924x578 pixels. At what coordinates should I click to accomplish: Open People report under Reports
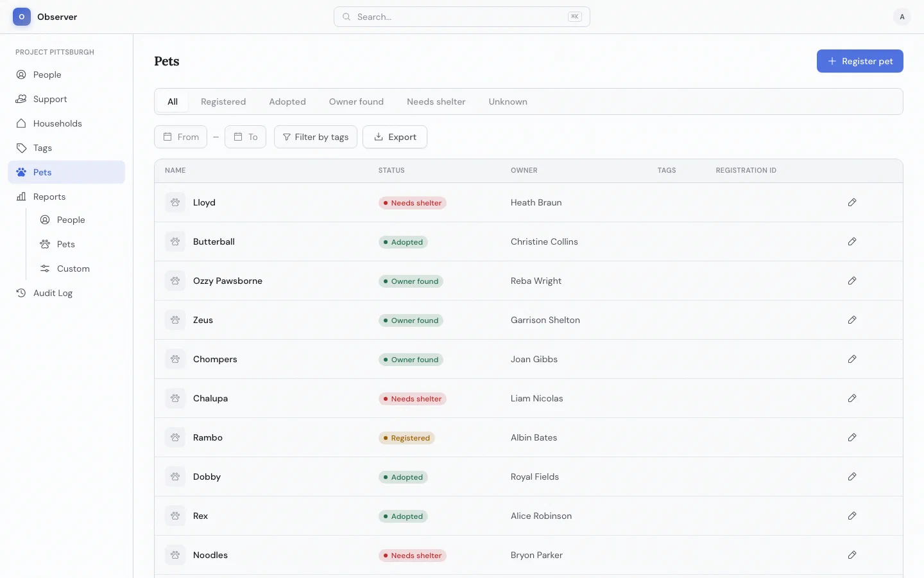(x=78, y=220)
